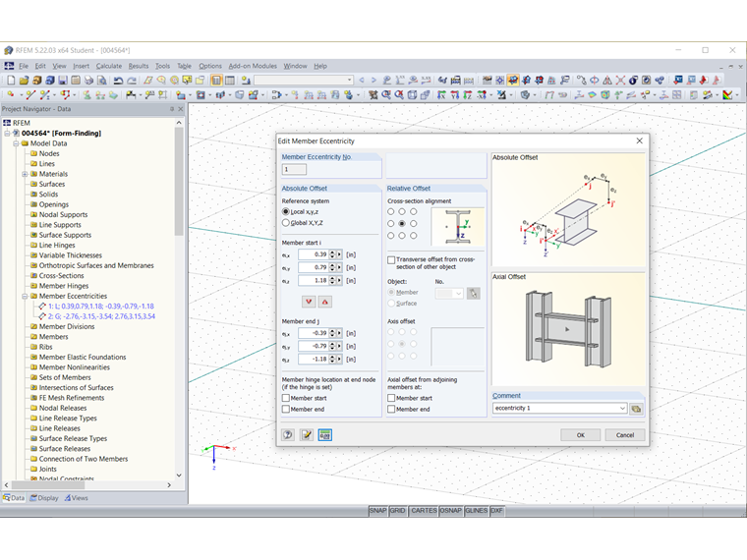Click the View in X direction icon
This screenshot has width=747, height=560.
(441, 94)
